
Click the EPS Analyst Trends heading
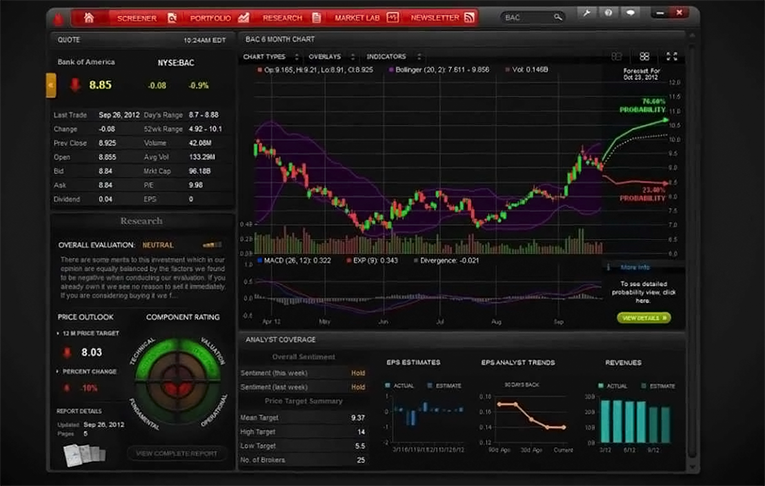(518, 363)
